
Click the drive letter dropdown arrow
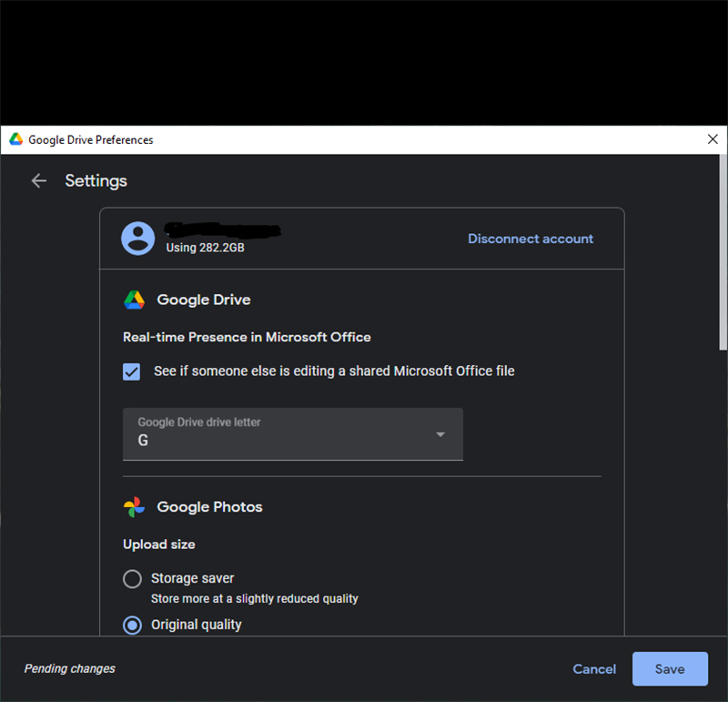(440, 434)
